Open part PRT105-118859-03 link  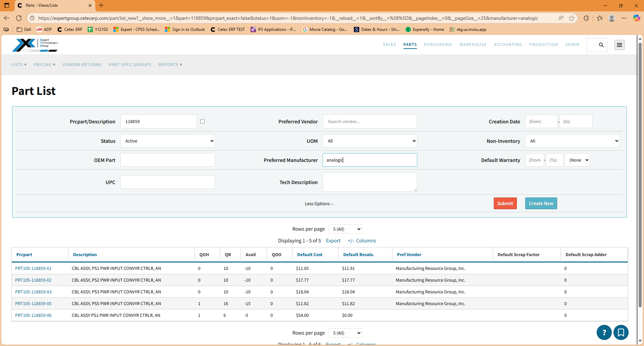[33, 292]
